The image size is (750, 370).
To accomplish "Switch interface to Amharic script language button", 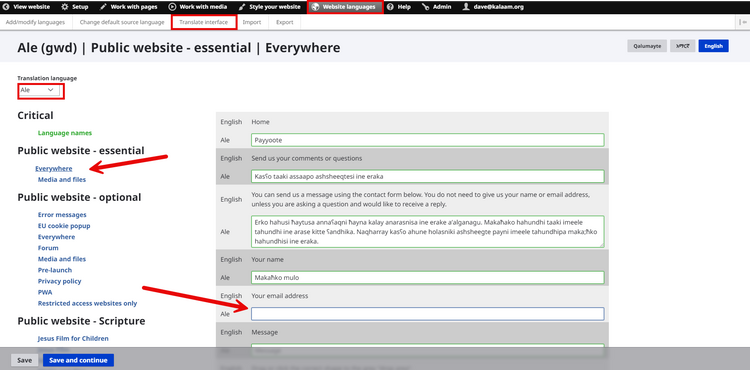I will (683, 46).
